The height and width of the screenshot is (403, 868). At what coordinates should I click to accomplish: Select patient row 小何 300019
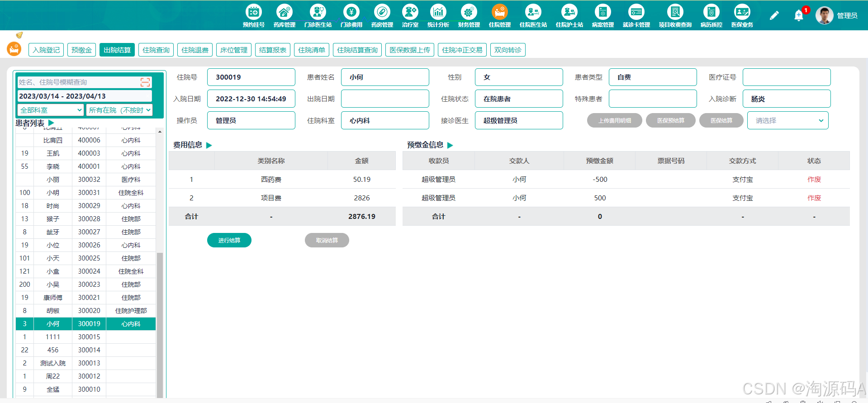pos(86,324)
